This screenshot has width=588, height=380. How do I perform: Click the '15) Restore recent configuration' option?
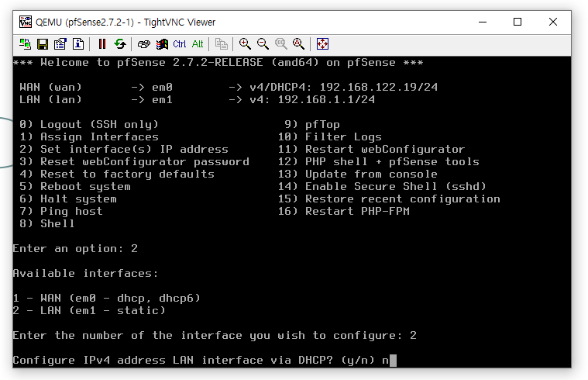tap(389, 199)
